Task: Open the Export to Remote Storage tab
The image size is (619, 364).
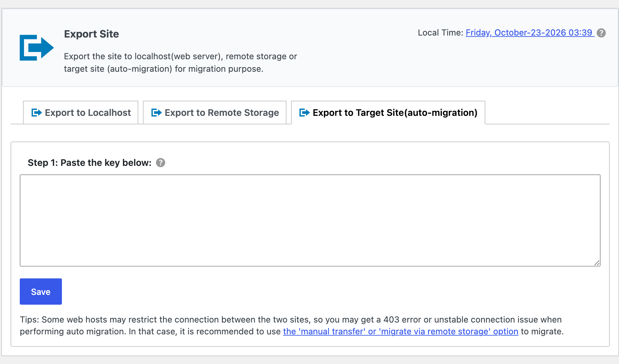Action: pos(215,113)
